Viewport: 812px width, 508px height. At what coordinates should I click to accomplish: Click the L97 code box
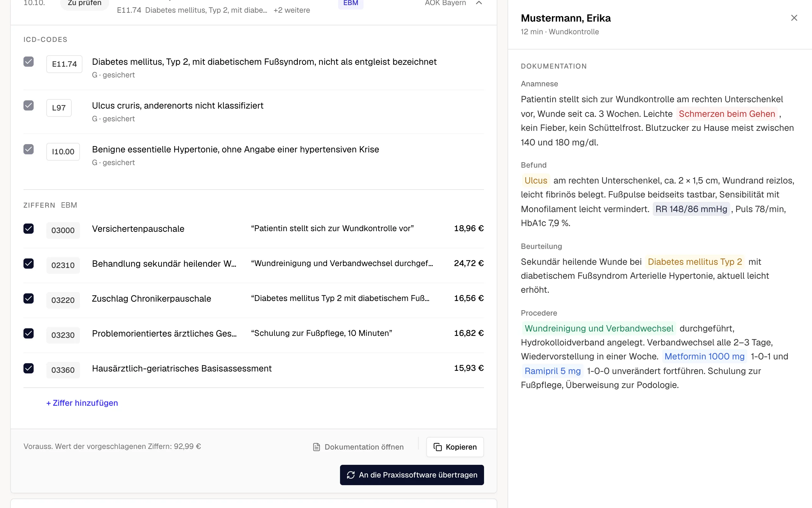[59, 108]
